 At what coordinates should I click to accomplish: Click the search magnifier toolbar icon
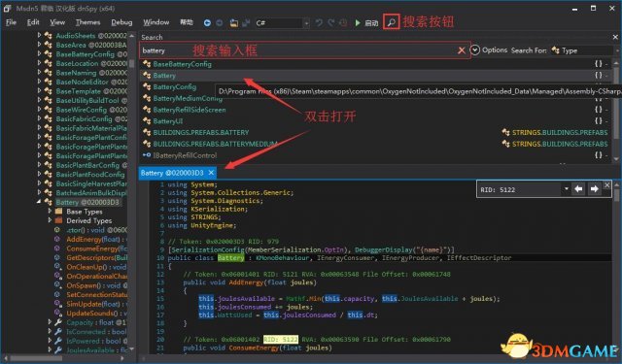(x=391, y=22)
